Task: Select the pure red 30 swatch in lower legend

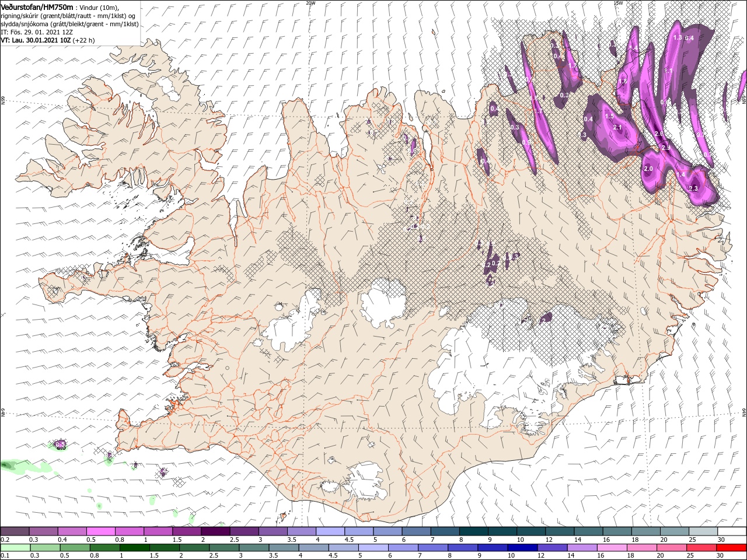Action: point(731,548)
